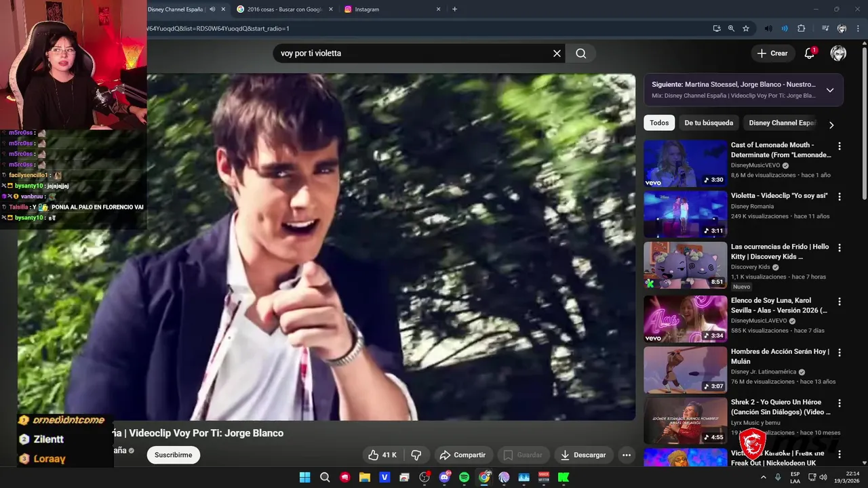Open the Chrome media controls icon
The width and height of the screenshot is (868, 488).
(825, 28)
